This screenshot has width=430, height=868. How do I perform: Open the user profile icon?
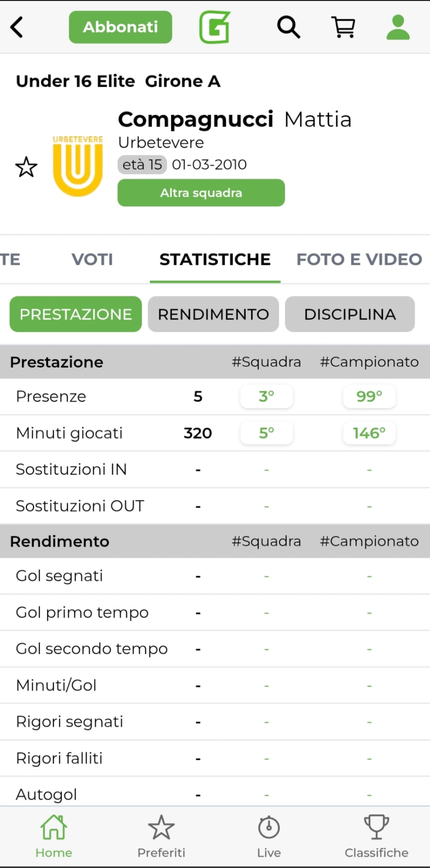tap(398, 27)
